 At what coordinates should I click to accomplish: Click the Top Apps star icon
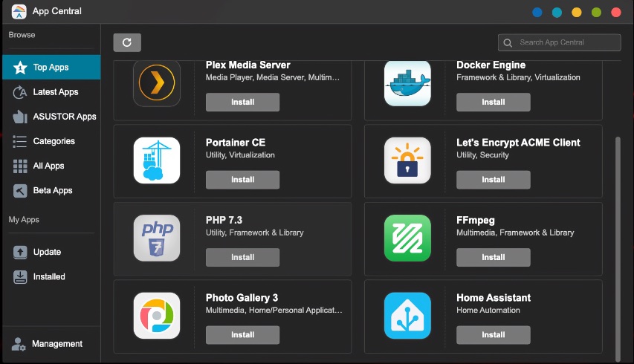pyautogui.click(x=20, y=68)
